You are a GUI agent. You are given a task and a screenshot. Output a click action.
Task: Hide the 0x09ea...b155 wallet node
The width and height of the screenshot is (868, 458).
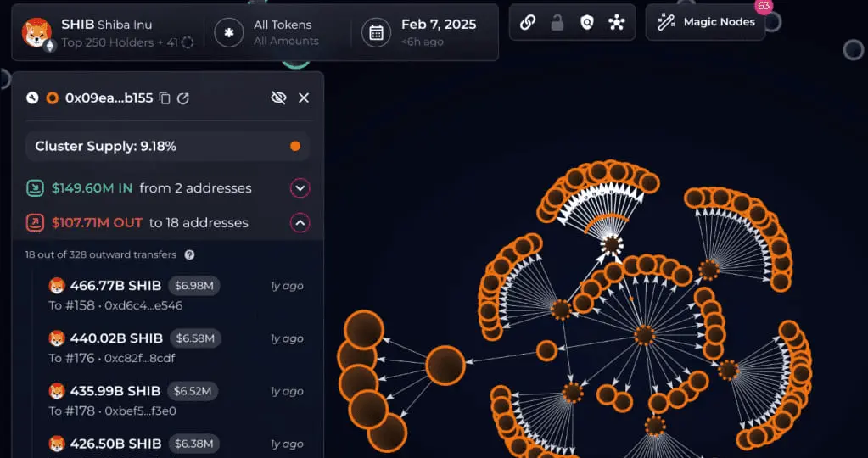278,98
